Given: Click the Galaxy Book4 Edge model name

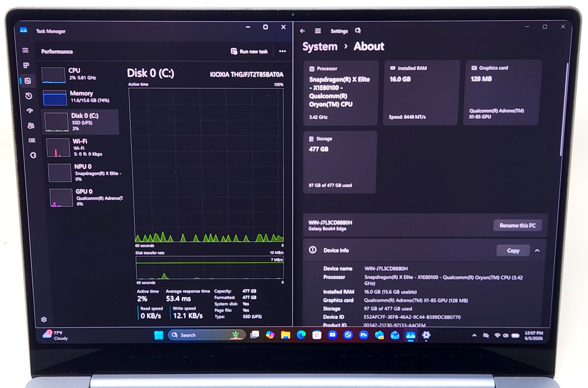Looking at the screenshot, I should (x=327, y=229).
